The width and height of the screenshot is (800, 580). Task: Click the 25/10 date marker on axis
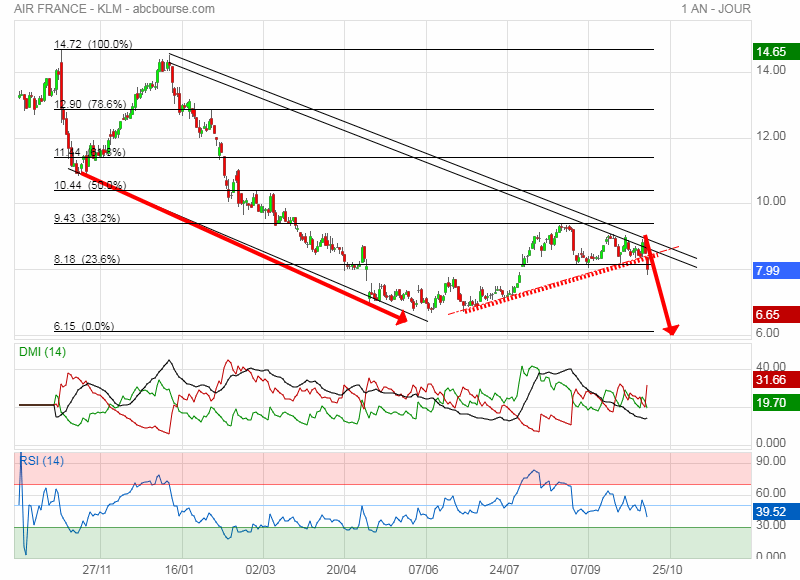(669, 567)
